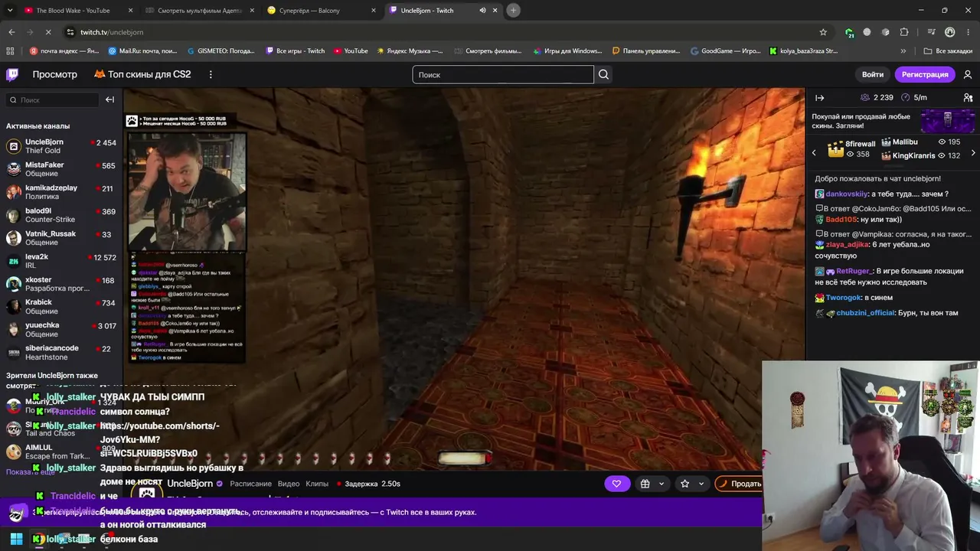Click the Twitch search input field
Screen dimensions: 980x551
(x=503, y=74)
